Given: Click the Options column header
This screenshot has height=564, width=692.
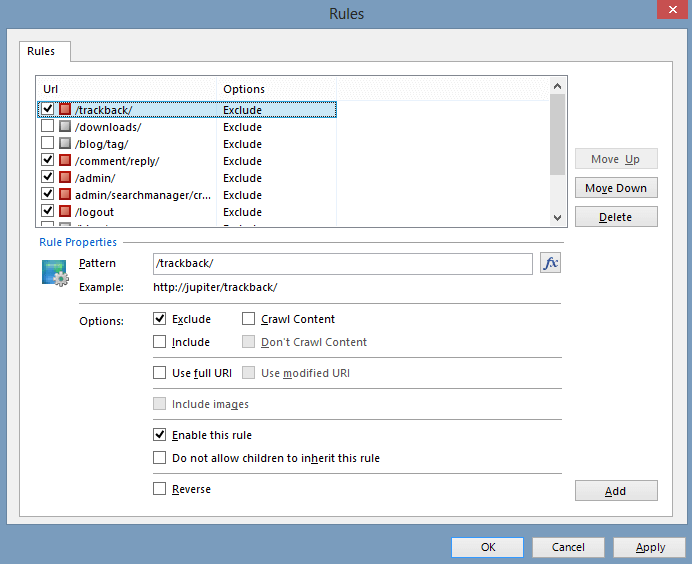Looking at the screenshot, I should point(276,89).
